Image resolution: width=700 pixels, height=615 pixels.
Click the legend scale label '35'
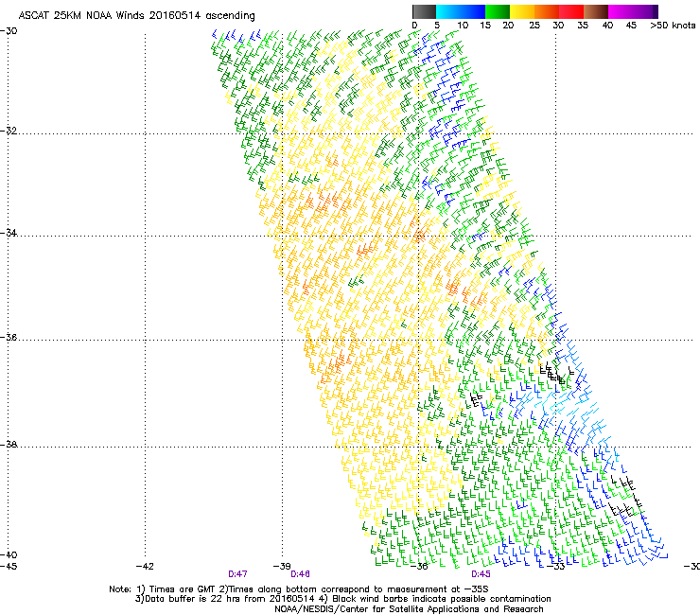pyautogui.click(x=583, y=26)
